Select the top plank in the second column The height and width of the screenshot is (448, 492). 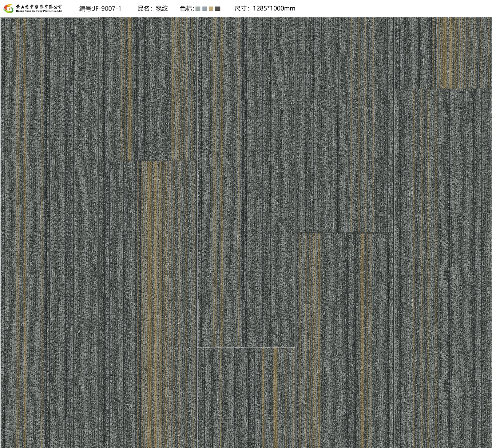click(x=148, y=89)
